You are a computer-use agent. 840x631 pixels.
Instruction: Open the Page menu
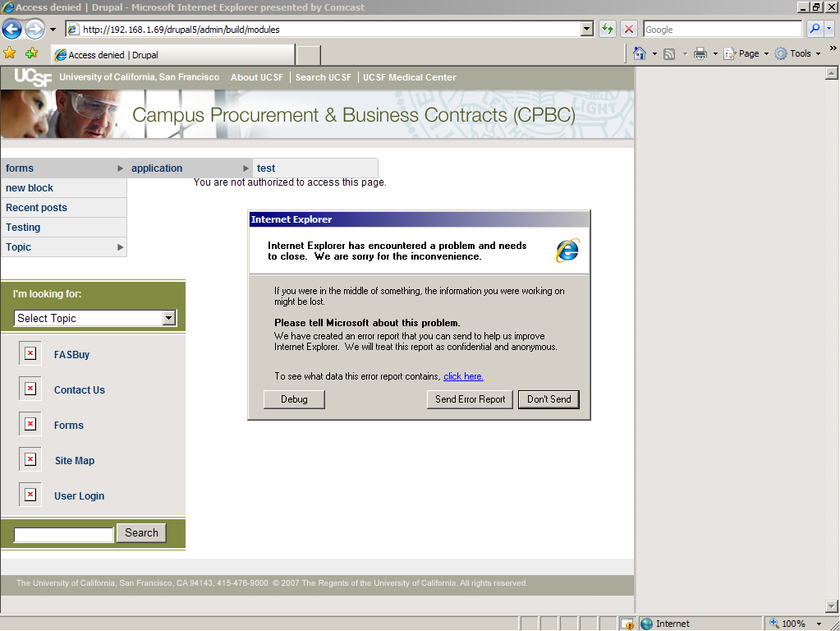[x=746, y=53]
